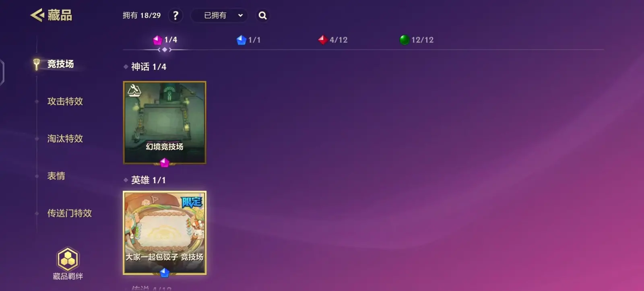
Task: Select the pink gem 1/4 tab
Action: pyautogui.click(x=165, y=40)
